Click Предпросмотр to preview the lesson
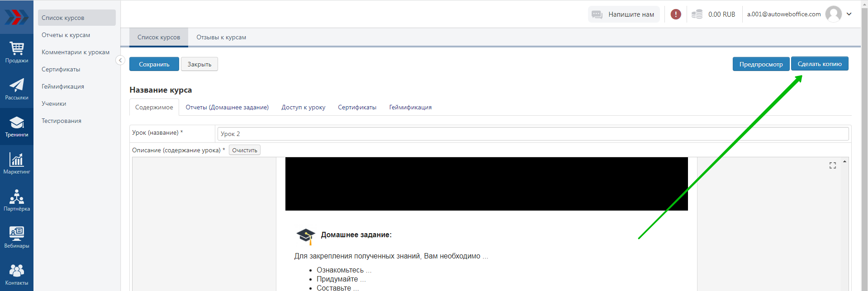The height and width of the screenshot is (291, 868). pyautogui.click(x=761, y=64)
